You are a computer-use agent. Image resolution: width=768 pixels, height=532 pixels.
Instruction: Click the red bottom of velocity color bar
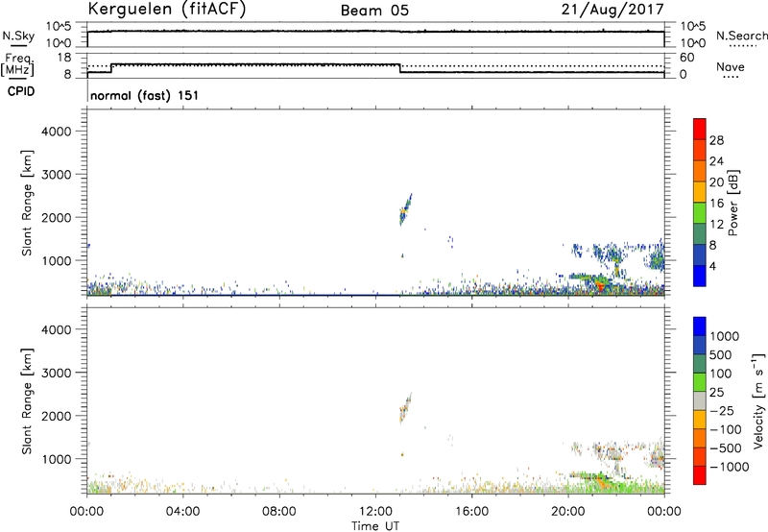700,475
